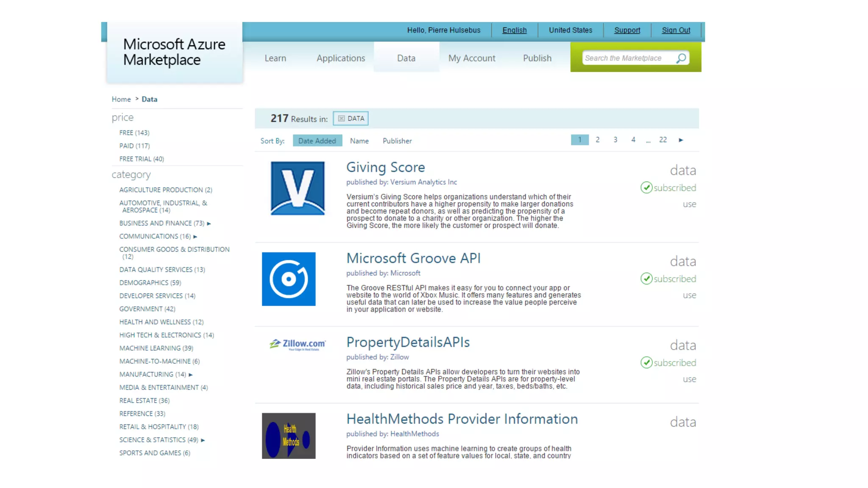Remove the DATA filter via its X box
Image resolution: width=868 pixels, height=488 pixels.
342,119
